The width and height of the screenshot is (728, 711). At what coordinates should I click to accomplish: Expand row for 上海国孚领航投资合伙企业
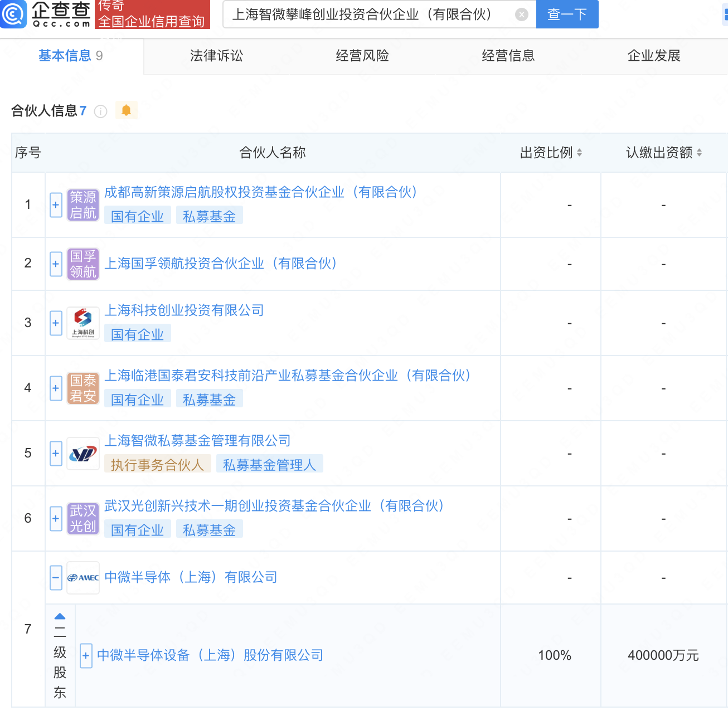(56, 264)
